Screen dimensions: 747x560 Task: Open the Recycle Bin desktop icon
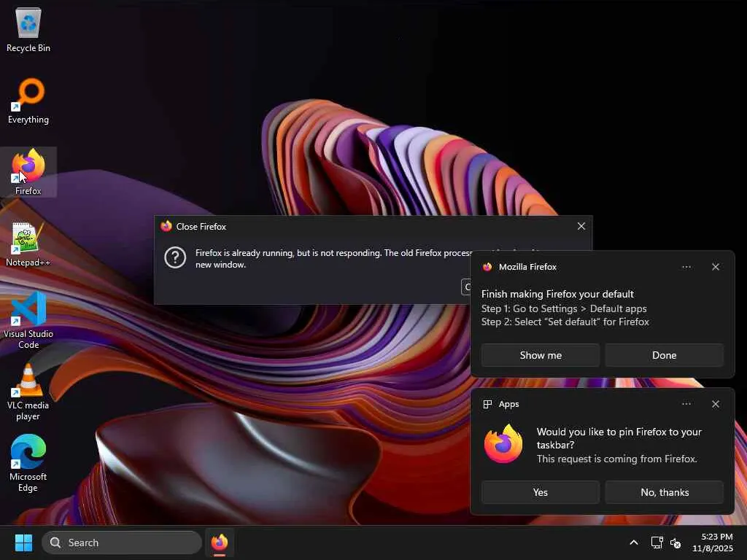[x=28, y=29]
